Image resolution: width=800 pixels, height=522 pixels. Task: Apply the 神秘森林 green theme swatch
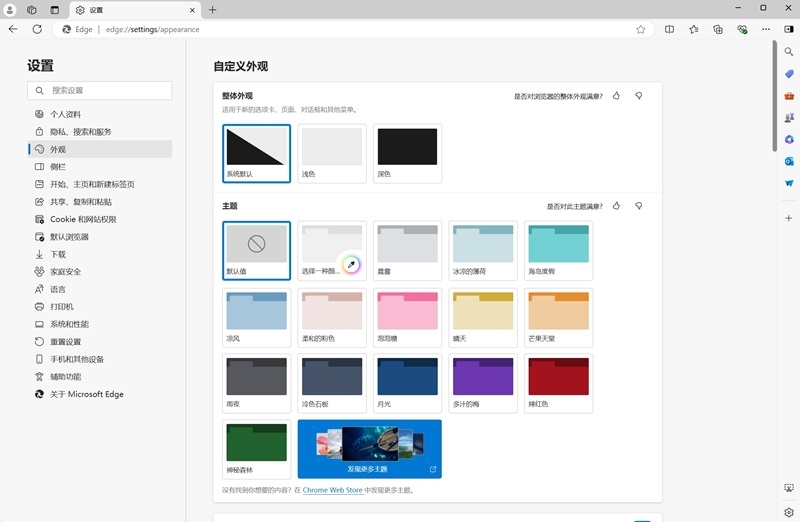click(257, 448)
